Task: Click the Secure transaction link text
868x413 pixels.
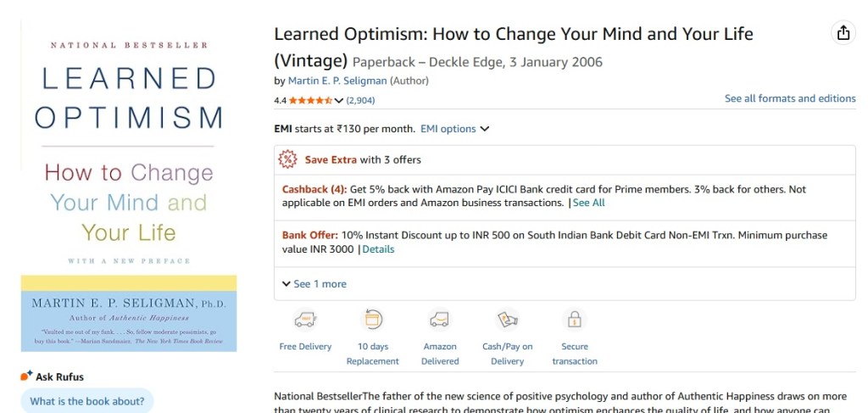Action: pyautogui.click(x=575, y=354)
